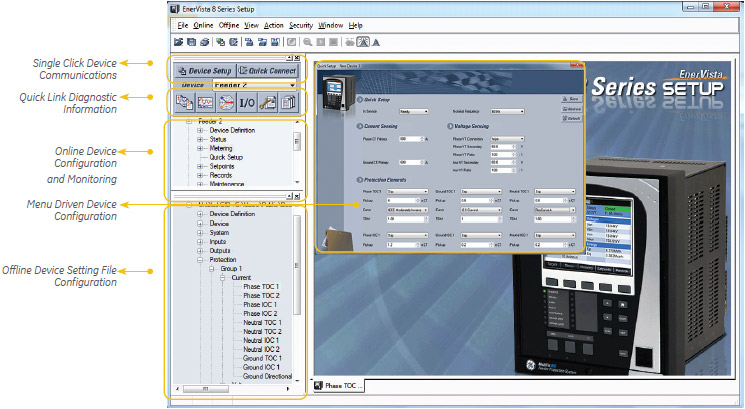Viewport: 745px width, 409px height.
Task: Collapse Protection in the offline tree
Action: (x=200, y=260)
